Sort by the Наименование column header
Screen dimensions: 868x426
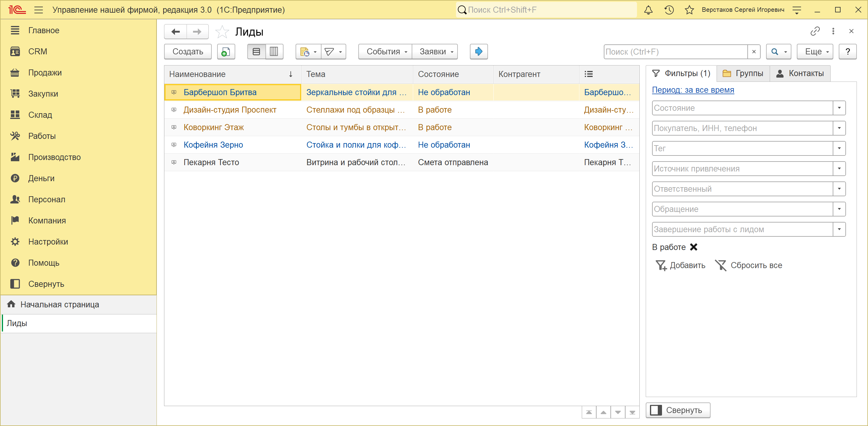[233, 74]
